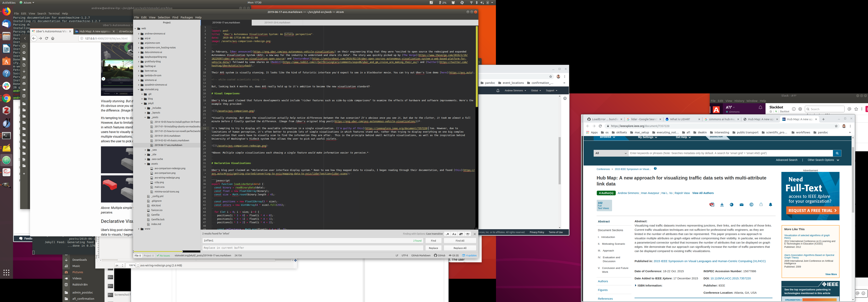
Task: Toggle whole word option in find panel
Action: (468, 234)
